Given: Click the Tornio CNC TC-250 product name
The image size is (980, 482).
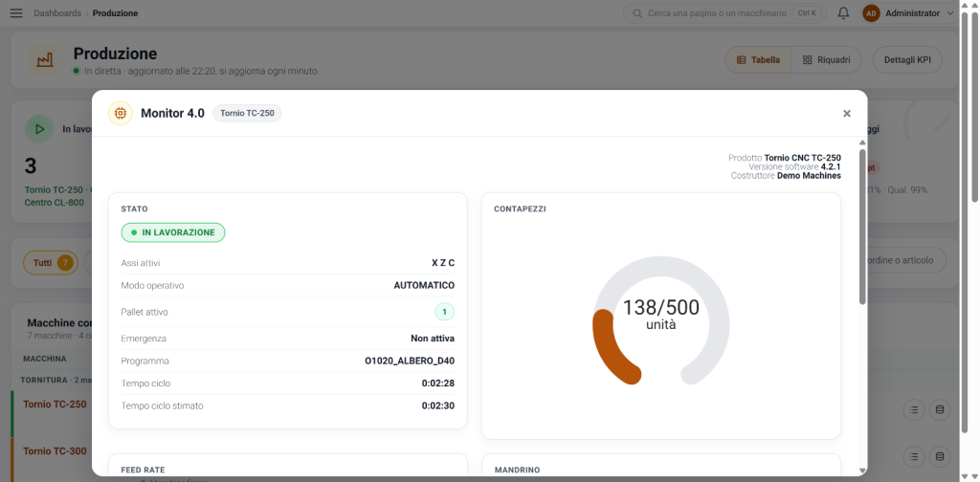Looking at the screenshot, I should tap(803, 158).
